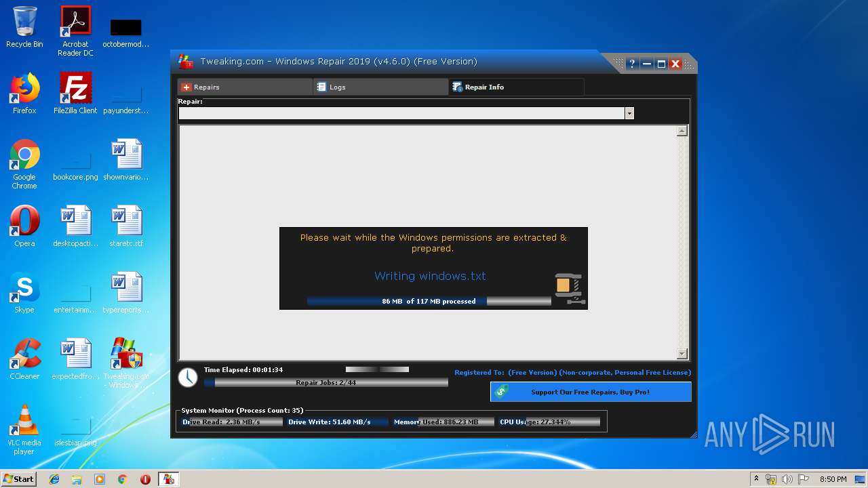Viewport: 868px width, 488px height.
Task: Click Support Our Free Repairs, Buy Pro!
Action: (591, 392)
